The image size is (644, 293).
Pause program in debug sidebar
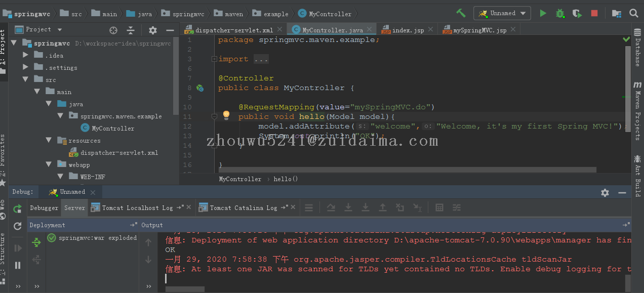[18, 265]
